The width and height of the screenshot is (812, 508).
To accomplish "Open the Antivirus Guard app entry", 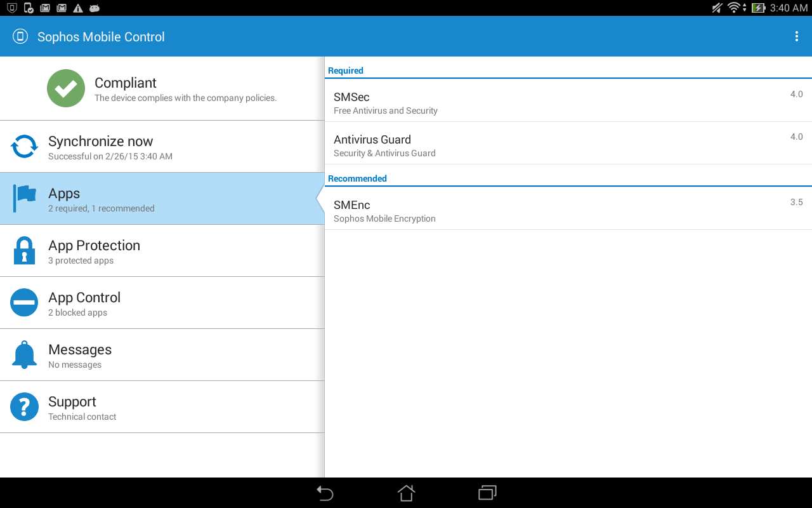I will tap(568, 143).
